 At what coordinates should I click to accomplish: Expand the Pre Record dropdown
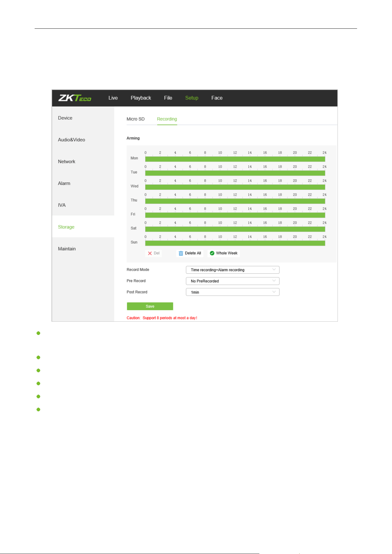(233, 281)
